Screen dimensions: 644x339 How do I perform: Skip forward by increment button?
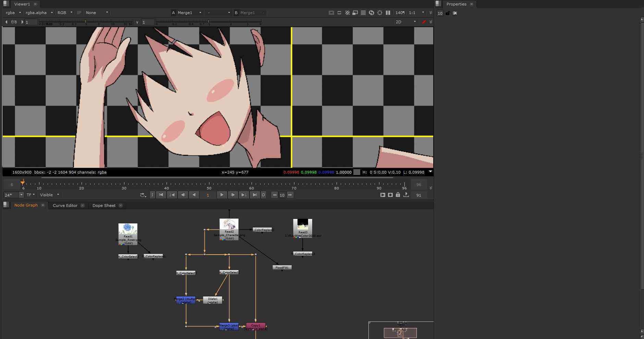click(x=290, y=195)
